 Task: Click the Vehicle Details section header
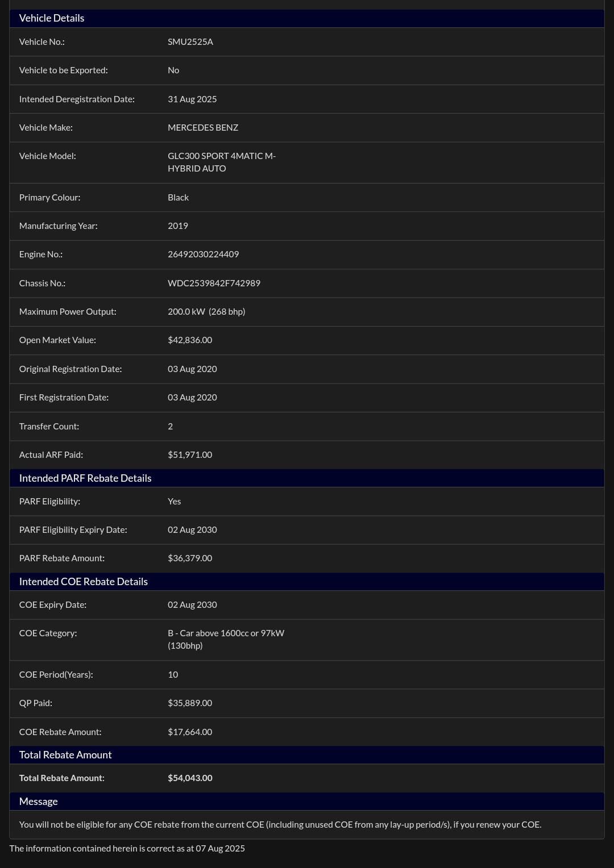pyautogui.click(x=52, y=18)
